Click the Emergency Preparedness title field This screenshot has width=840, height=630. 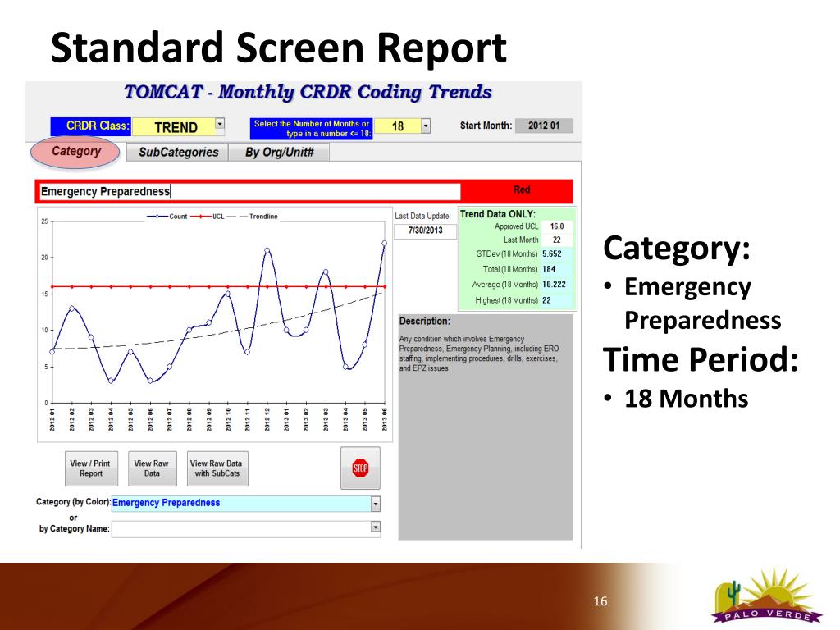tap(250, 192)
